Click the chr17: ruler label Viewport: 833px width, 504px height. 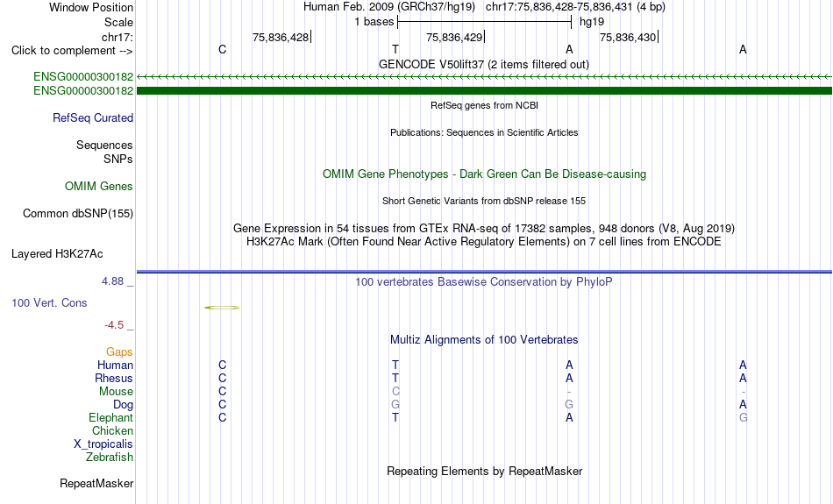[x=117, y=37]
